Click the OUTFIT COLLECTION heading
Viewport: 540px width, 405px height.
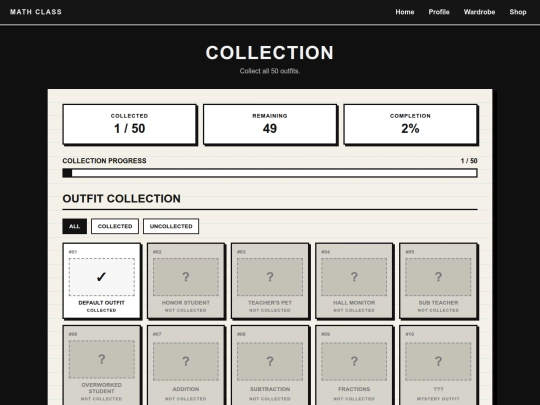pos(122,199)
